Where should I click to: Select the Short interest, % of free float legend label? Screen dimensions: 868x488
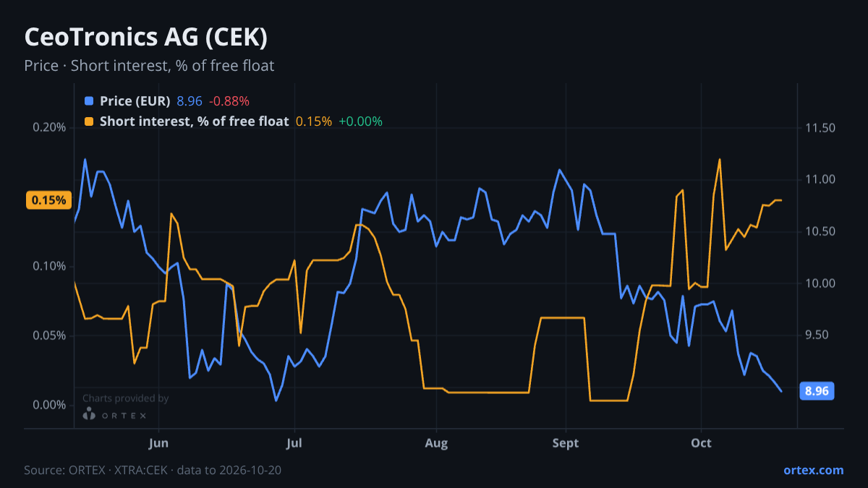point(195,121)
